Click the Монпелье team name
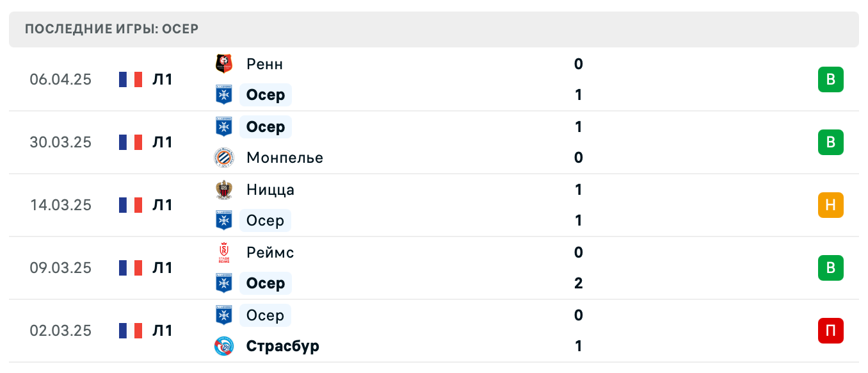 pos(284,158)
